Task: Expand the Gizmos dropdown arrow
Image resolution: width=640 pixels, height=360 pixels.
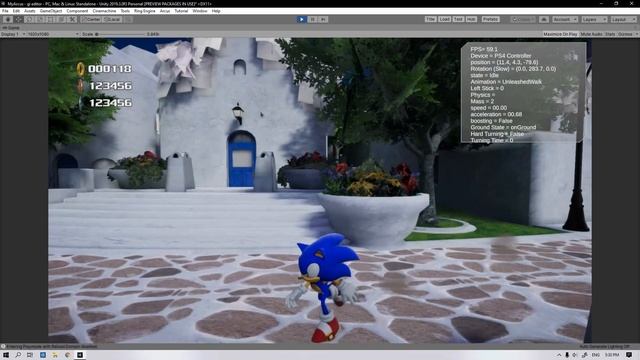Action: pyautogui.click(x=636, y=34)
